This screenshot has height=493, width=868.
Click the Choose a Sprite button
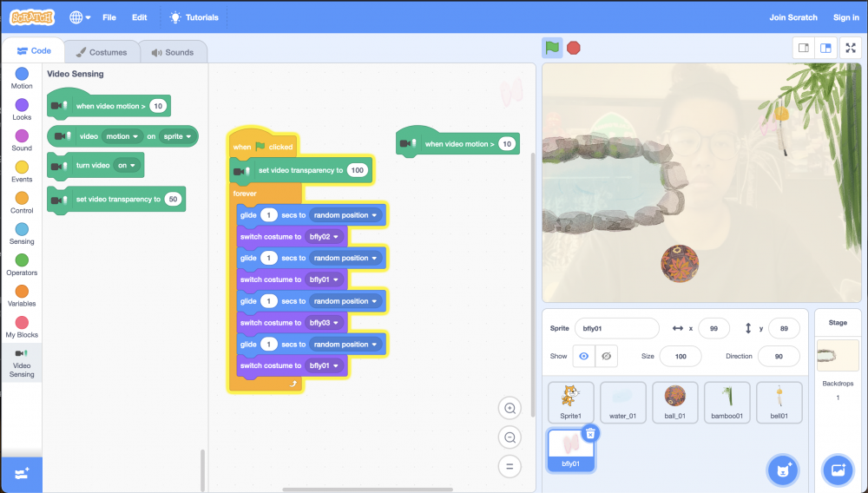783,470
